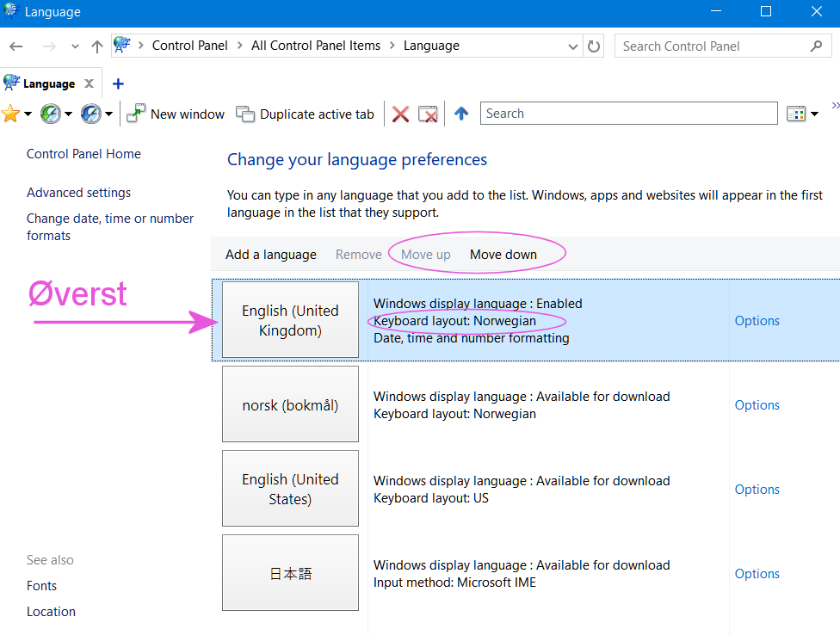
Task: Open recent locations dropdown arrow
Action: (x=75, y=46)
